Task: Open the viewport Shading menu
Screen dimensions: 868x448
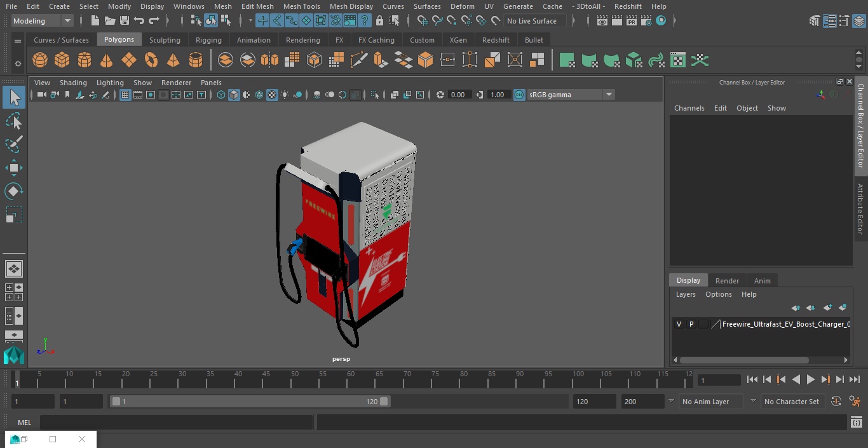Action: (x=73, y=83)
